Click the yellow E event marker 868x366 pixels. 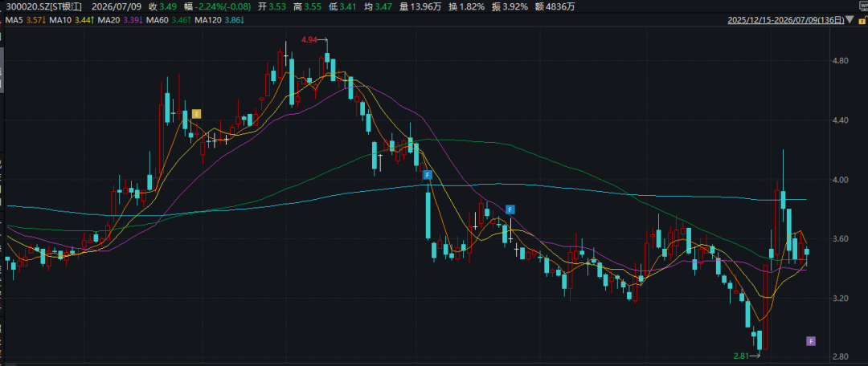pos(196,115)
